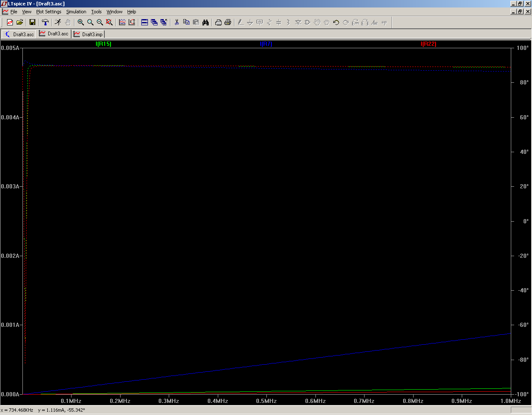Click the Autorange axes icon
This screenshot has width=532, height=415.
point(132,22)
